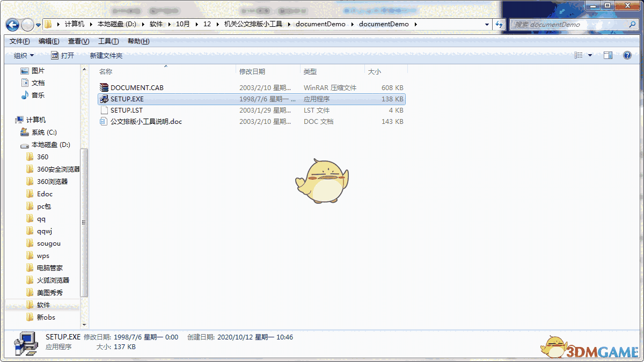
Task: Open the 查看 menu
Action: pos(77,41)
